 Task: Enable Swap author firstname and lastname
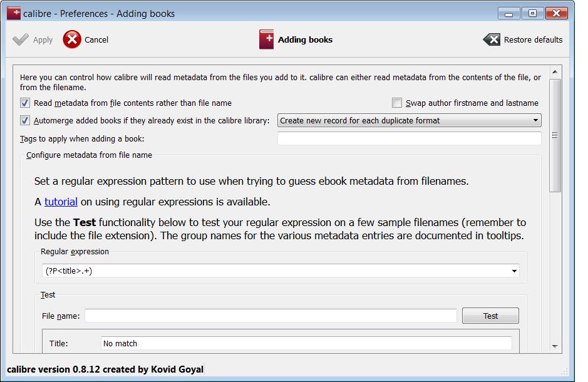pos(397,103)
